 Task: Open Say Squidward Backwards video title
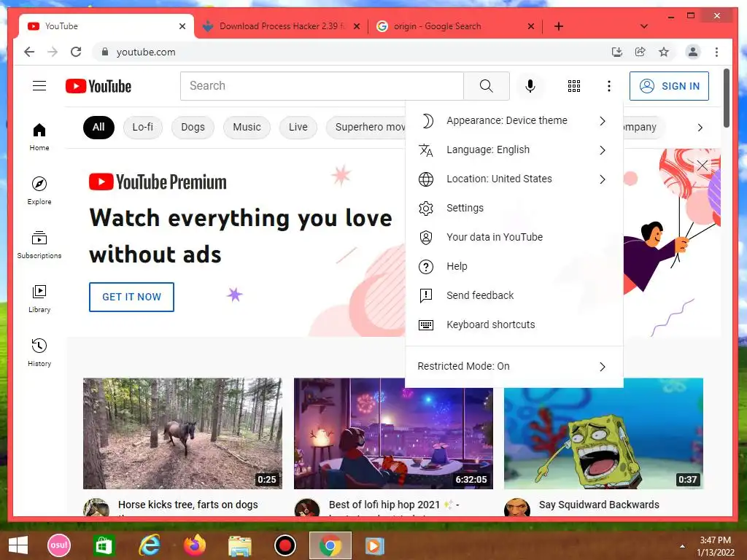point(599,505)
